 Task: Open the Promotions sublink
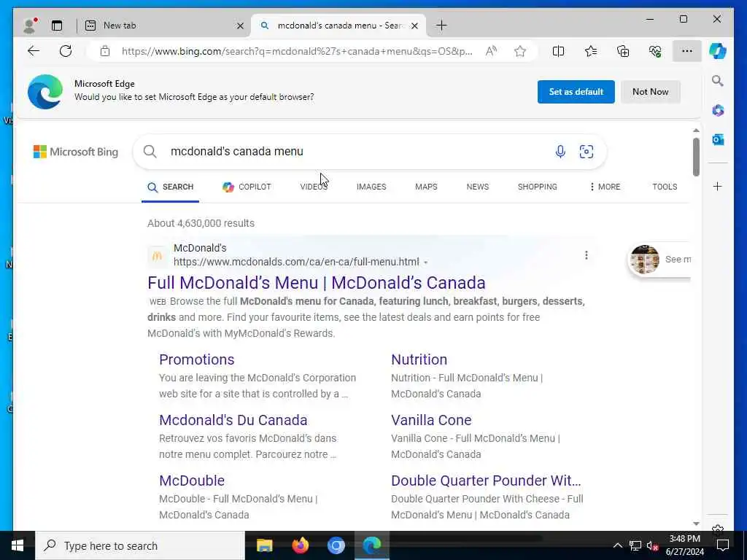(x=196, y=359)
